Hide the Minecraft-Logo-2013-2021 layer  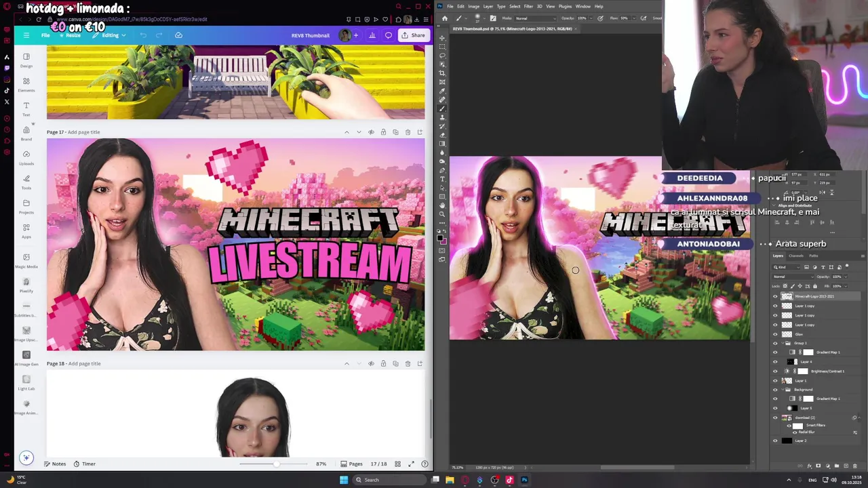pyautogui.click(x=775, y=296)
